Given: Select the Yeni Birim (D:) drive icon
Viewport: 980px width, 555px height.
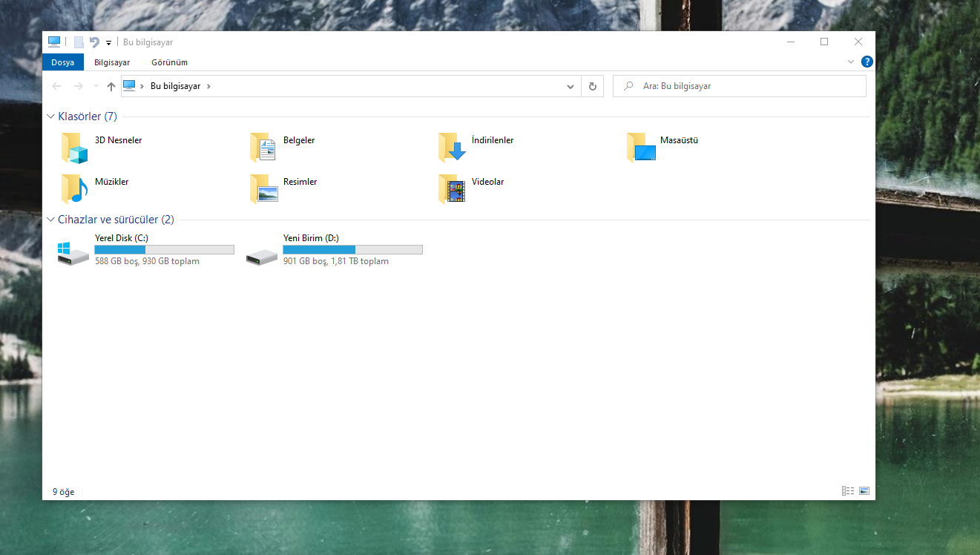Looking at the screenshot, I should (262, 257).
